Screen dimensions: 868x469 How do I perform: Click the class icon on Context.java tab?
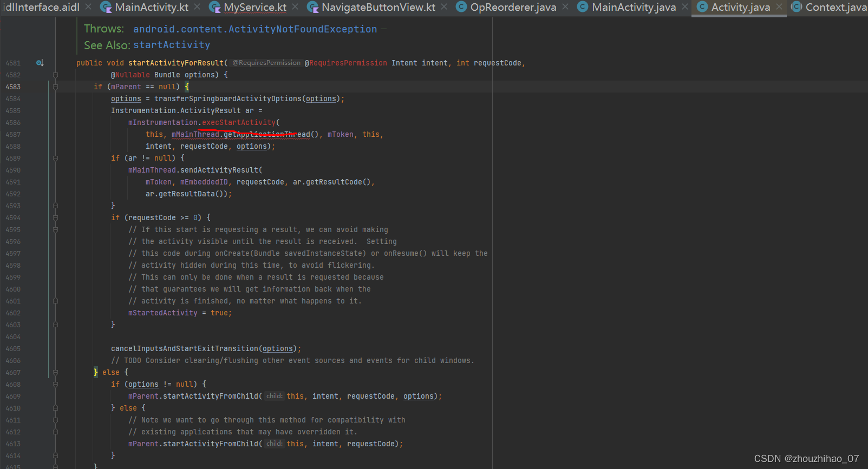pos(797,7)
